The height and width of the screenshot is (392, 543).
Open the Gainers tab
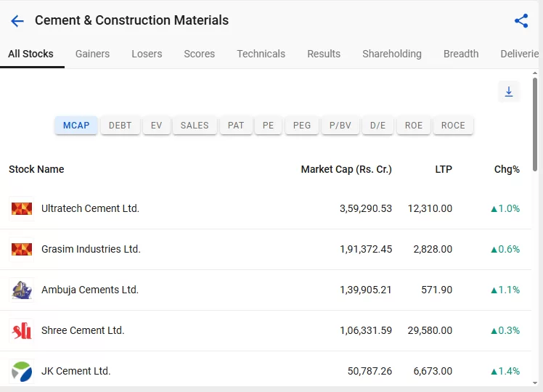(x=92, y=54)
